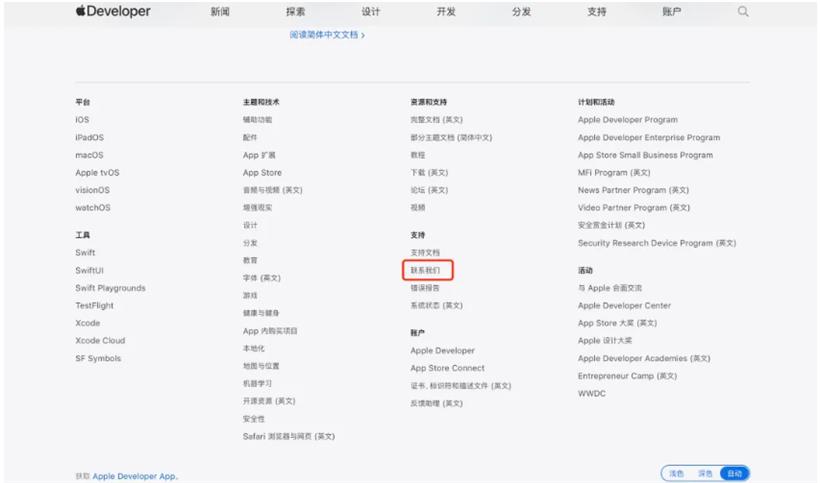This screenshot has width=820, height=483.
Task: Open the 增强现实 link
Action: coord(257,208)
